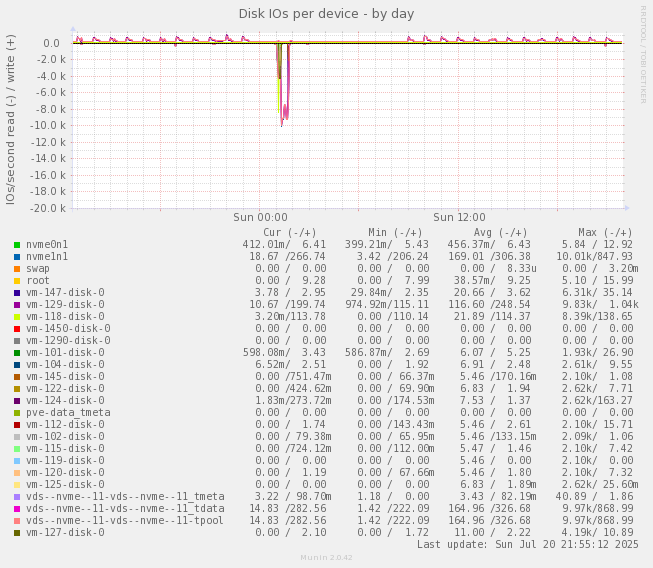The image size is (653, 568).
Task: Click the 'vds--nvme--11_tmeta' legend label
Action: coord(125,497)
